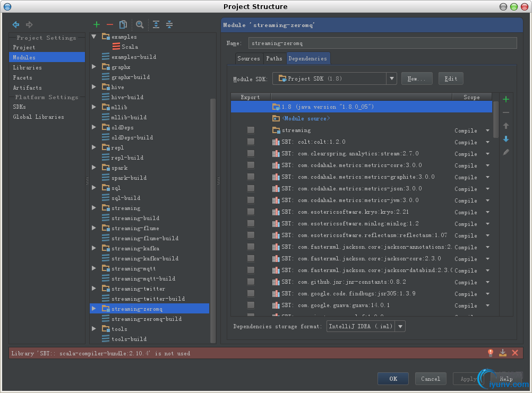Remove the selected dependency
532x393 pixels.
(506, 112)
